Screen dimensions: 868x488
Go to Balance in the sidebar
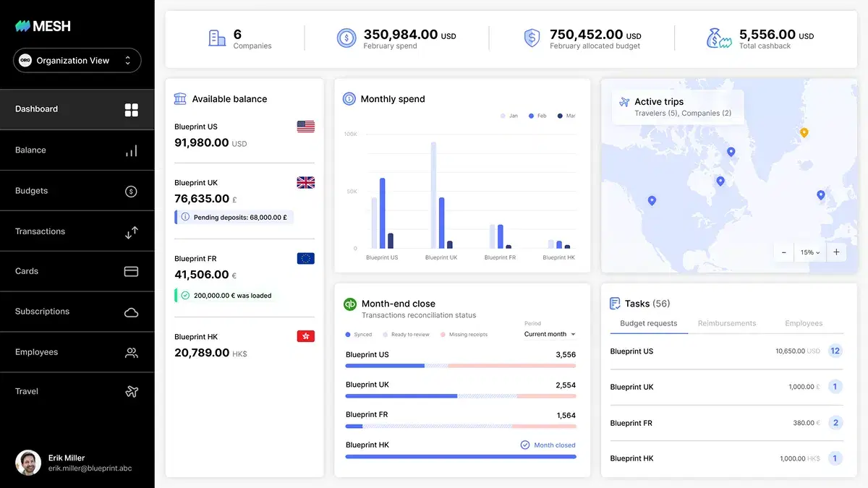(x=77, y=150)
